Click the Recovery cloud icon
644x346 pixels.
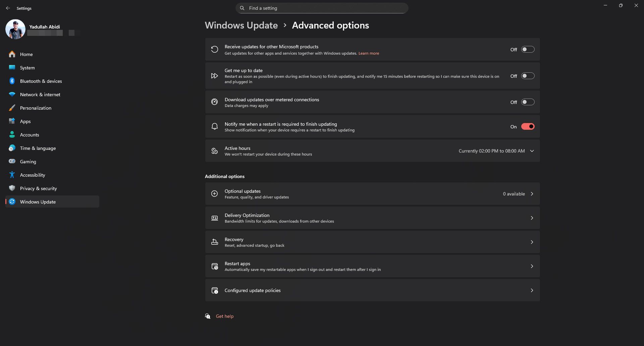214,242
